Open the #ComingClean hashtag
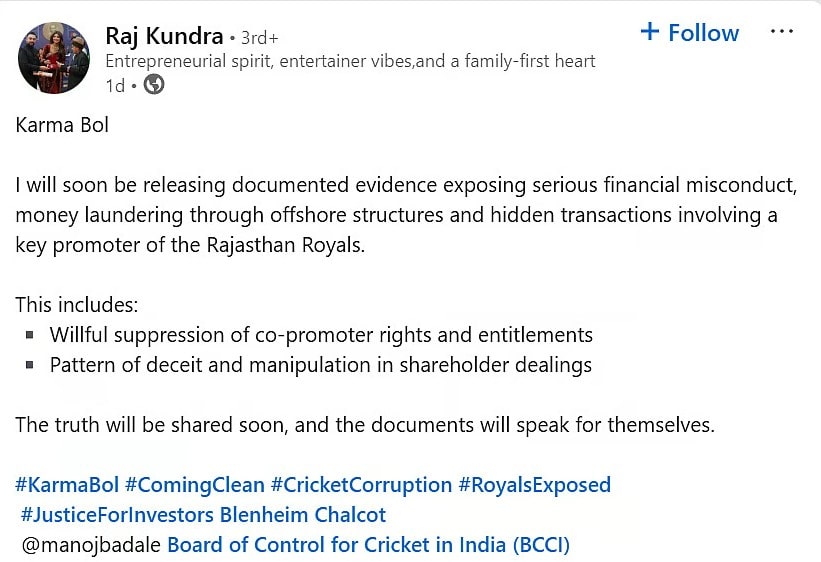This screenshot has height=562, width=821. [x=195, y=485]
